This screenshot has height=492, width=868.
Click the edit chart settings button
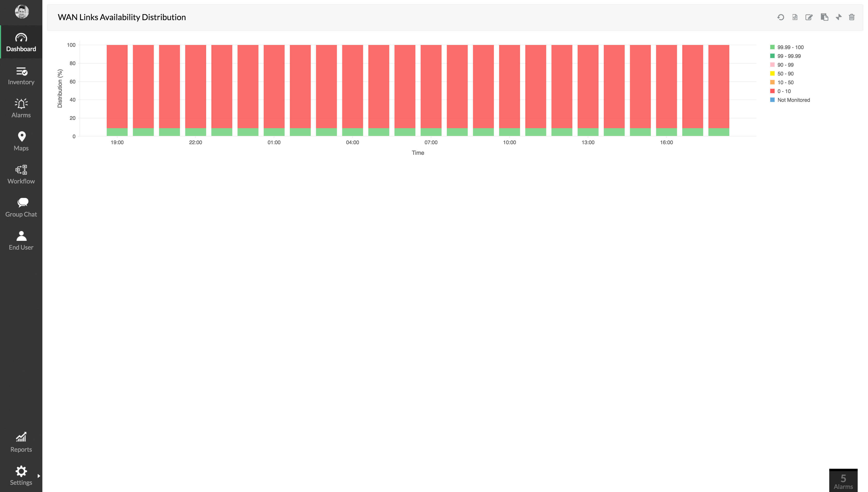[809, 17]
